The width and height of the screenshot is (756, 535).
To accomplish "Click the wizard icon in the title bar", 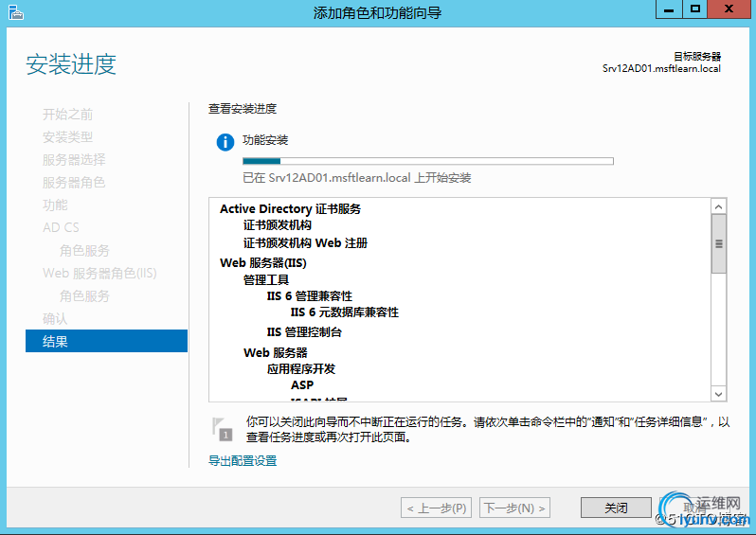I will 16,12.
